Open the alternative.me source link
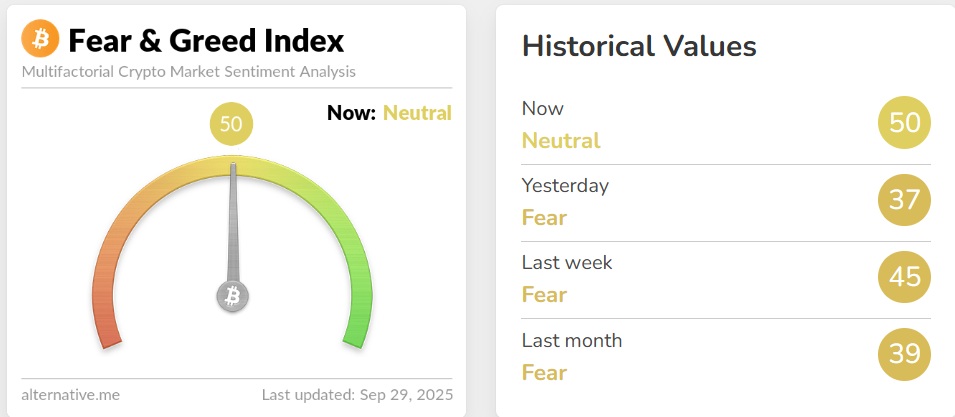 (x=70, y=394)
